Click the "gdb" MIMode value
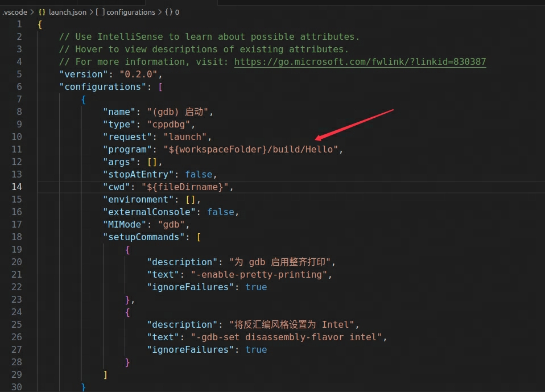545x392 pixels. [171, 225]
